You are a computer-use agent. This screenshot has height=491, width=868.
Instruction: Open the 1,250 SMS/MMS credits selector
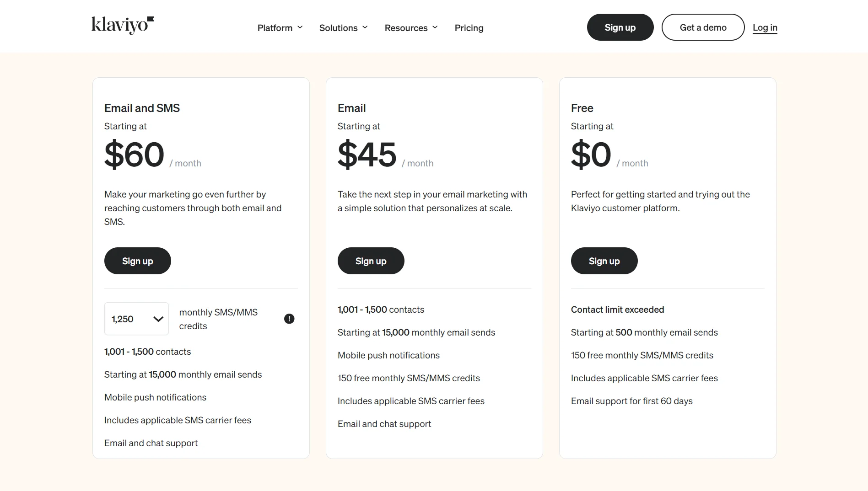(136, 319)
